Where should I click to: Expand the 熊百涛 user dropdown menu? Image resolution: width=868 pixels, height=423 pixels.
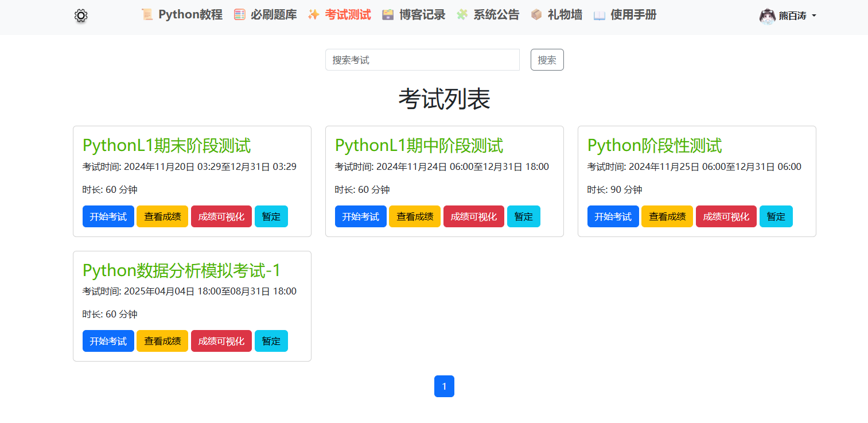click(x=797, y=16)
